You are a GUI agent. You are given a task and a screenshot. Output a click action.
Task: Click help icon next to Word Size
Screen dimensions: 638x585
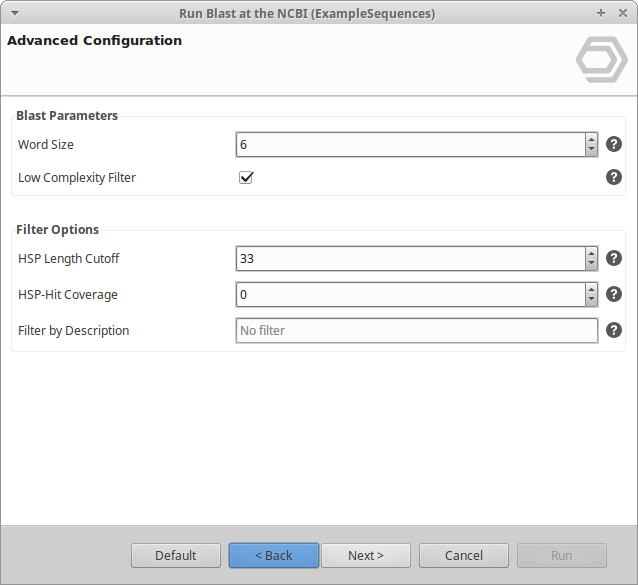pyautogui.click(x=614, y=144)
